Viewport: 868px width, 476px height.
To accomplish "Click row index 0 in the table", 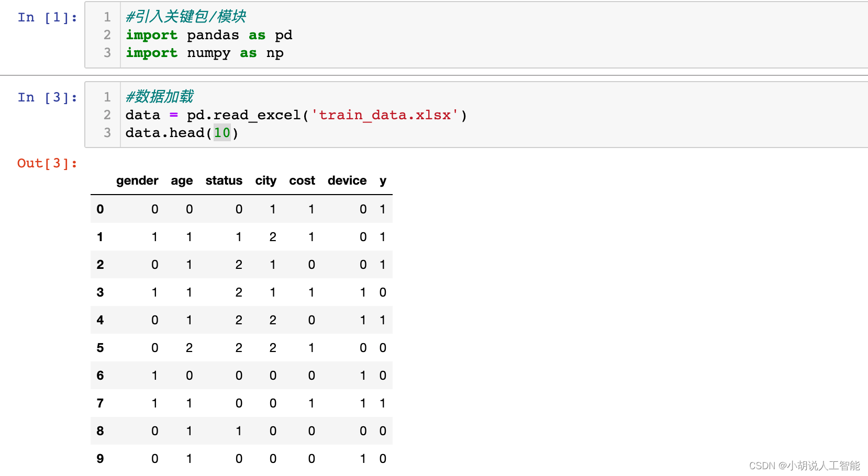I will click(100, 209).
